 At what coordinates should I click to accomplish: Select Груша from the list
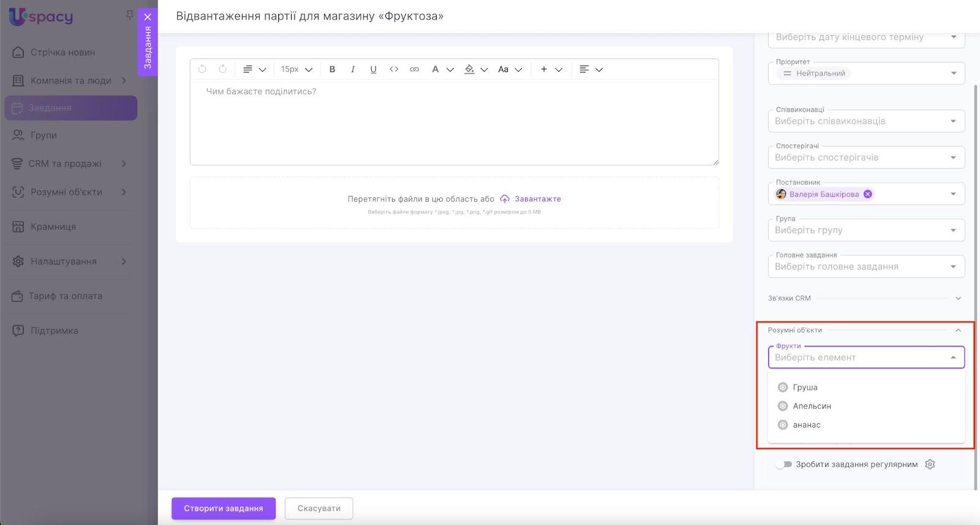pos(866,387)
